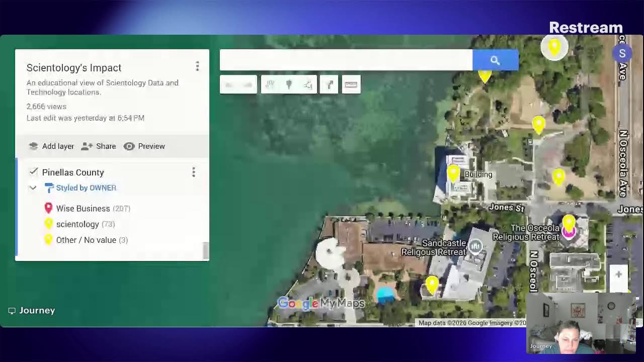Open the map title three-dot menu

[x=197, y=66]
